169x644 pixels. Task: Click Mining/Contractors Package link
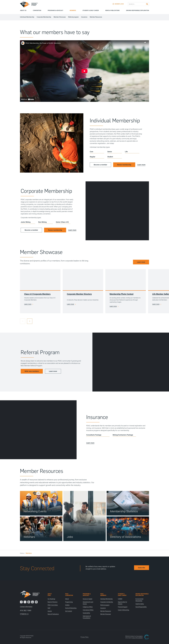click(124, 435)
